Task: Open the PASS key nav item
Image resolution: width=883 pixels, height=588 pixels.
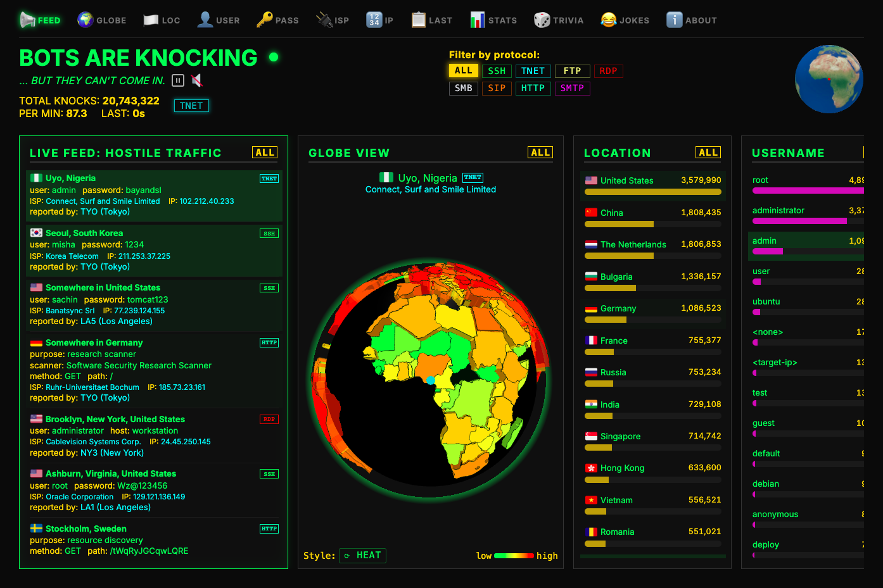Action: [x=277, y=20]
